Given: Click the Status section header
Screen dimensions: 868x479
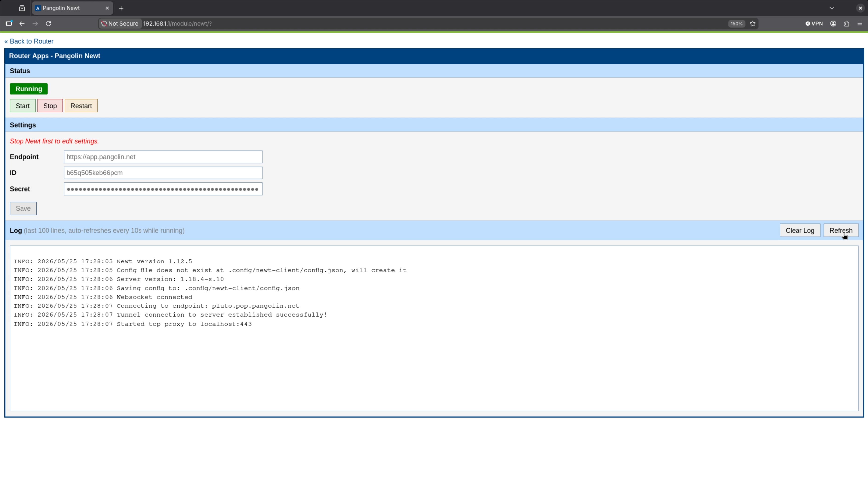Looking at the screenshot, I should point(434,71).
